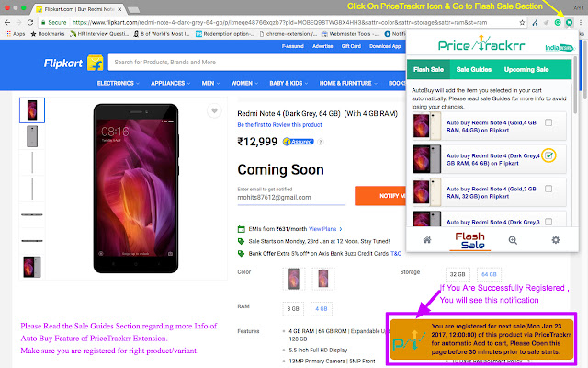Expand the Baby & Kids menu
Viewport: 588px width, 368px height.
coord(288,83)
